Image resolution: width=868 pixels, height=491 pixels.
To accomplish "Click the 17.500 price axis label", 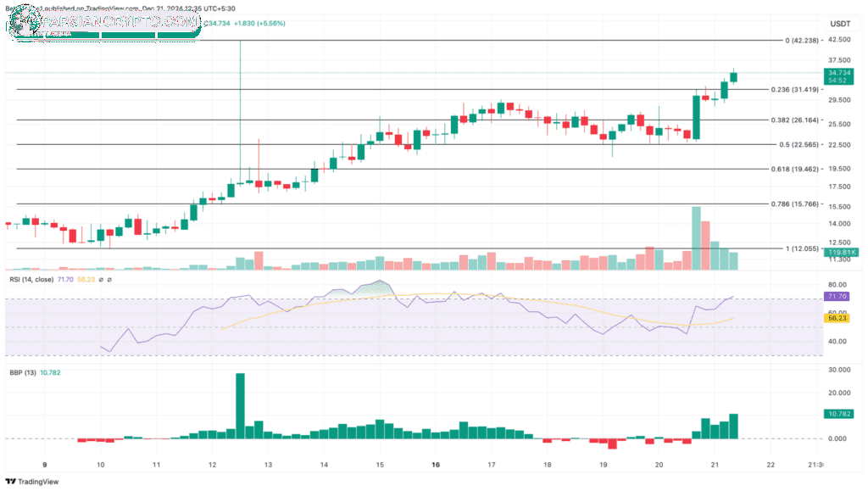I will [x=839, y=187].
